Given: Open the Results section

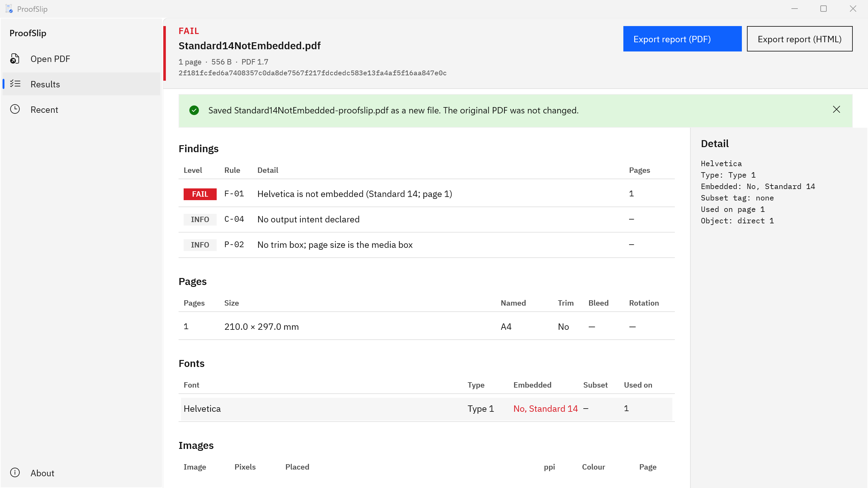Looking at the screenshot, I should coord(81,84).
